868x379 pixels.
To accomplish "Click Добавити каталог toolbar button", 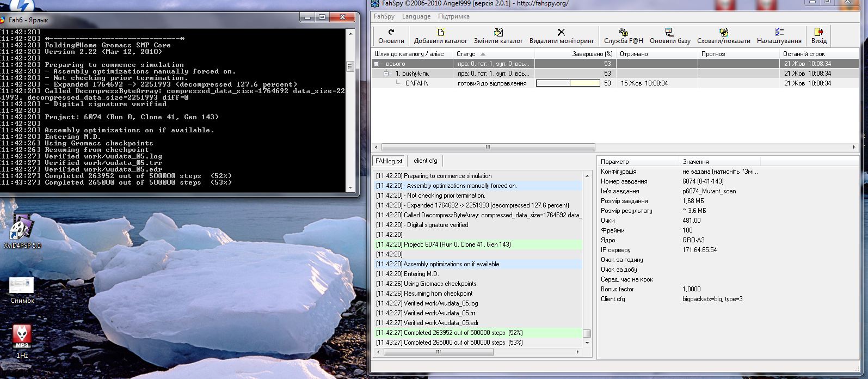I will click(440, 36).
